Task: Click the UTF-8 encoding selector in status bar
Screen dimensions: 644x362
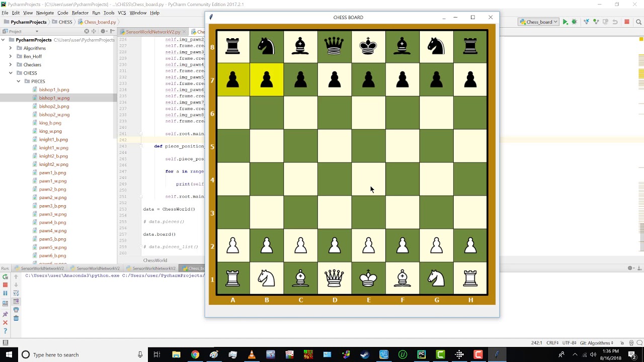Action: (x=569, y=343)
